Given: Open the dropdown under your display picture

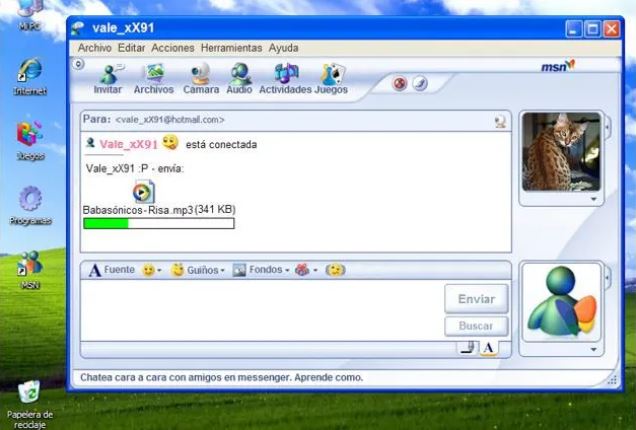Looking at the screenshot, I should pyautogui.click(x=594, y=349).
